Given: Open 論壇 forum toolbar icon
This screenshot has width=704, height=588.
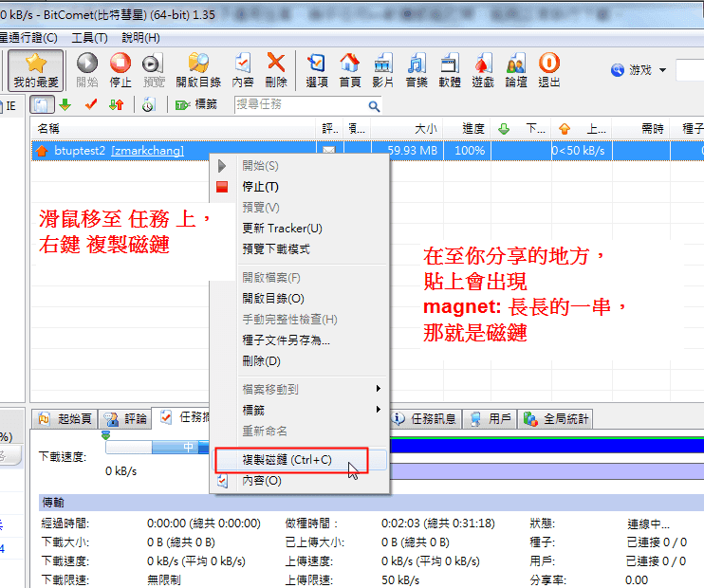Looking at the screenshot, I should 516,70.
